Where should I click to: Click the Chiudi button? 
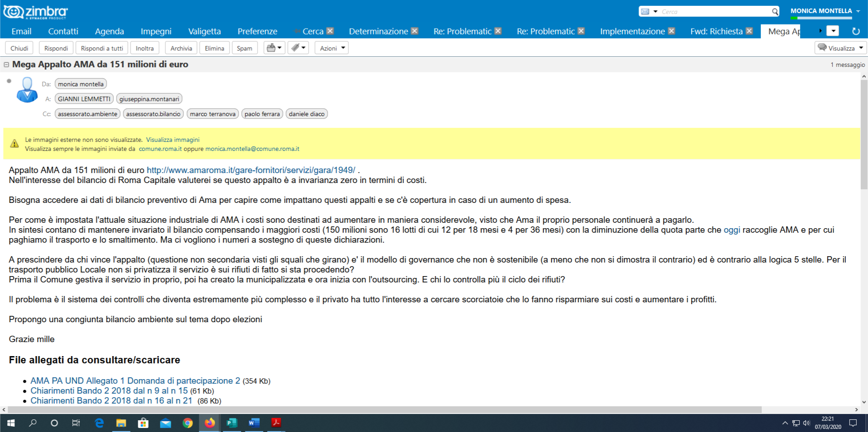[x=19, y=48]
